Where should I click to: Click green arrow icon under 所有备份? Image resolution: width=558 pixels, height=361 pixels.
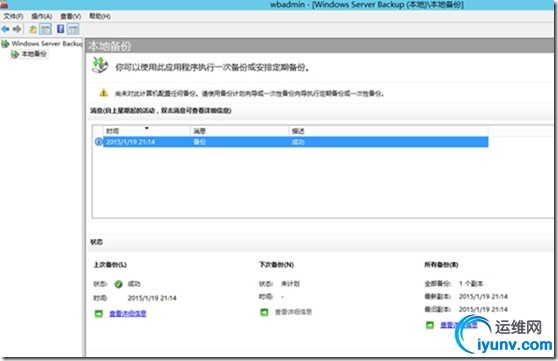(x=430, y=325)
